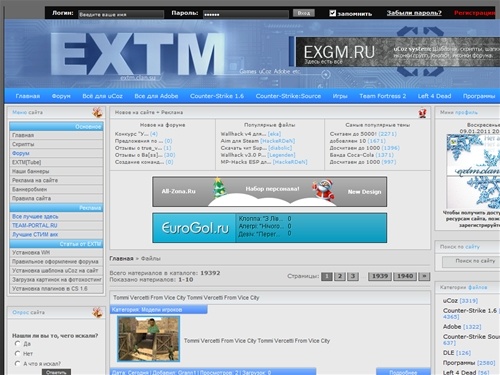Image resolution: width=500 pixels, height=375 pixels.
Task: Focus the Логин input field
Action: (121, 14)
